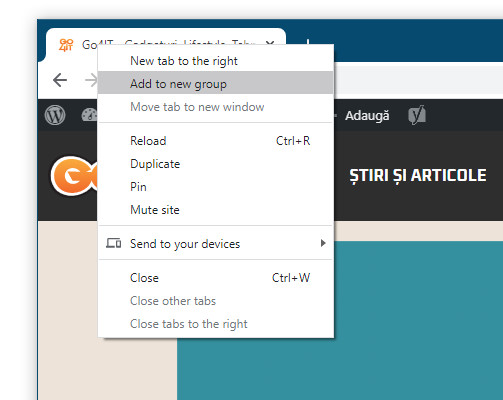Click the browser back arrow
The width and height of the screenshot is (503, 400).
point(60,80)
